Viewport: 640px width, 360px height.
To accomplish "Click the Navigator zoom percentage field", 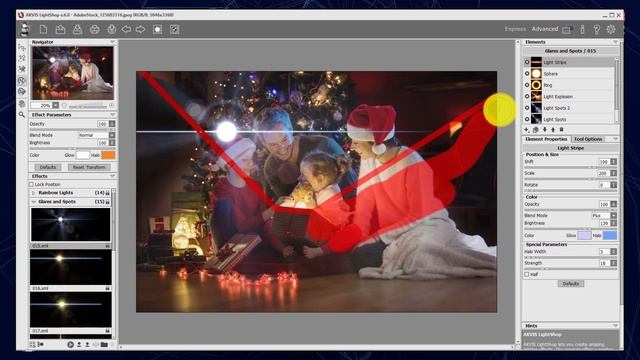I will pyautogui.click(x=42, y=105).
